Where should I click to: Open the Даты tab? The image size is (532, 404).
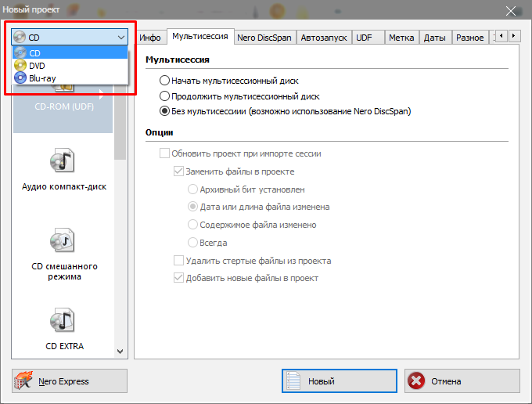tap(435, 38)
